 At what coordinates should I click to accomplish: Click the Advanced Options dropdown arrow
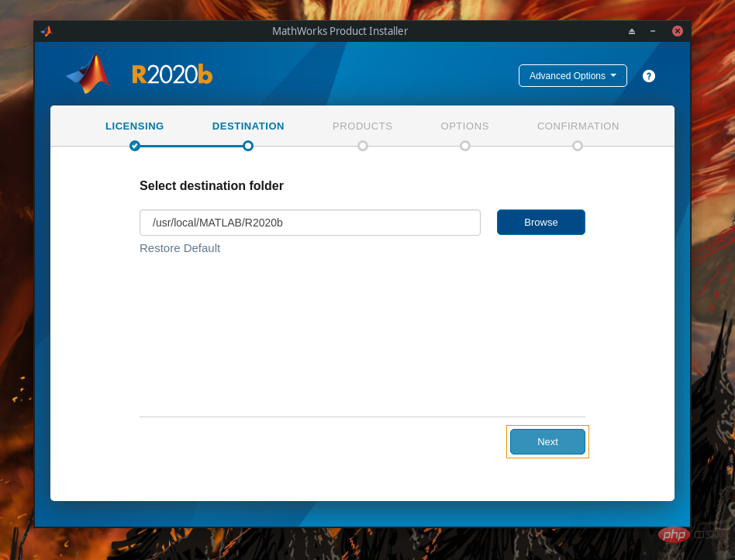pos(613,75)
